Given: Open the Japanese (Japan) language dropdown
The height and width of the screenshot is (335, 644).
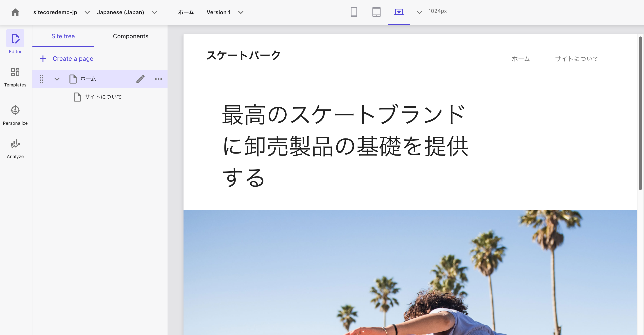Looking at the screenshot, I should point(127,12).
